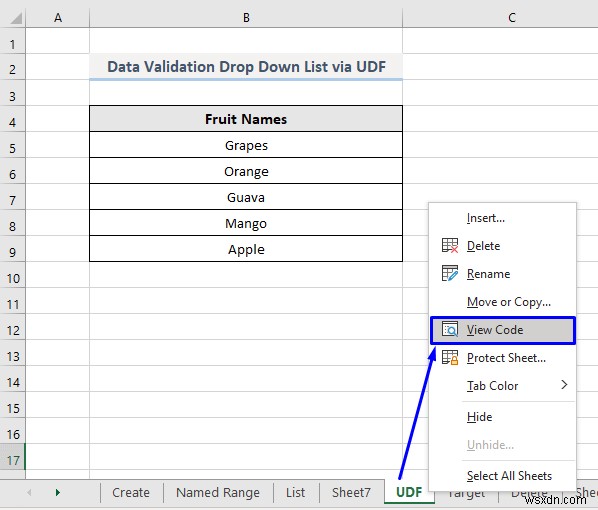Select the 'Guava' cell
The height and width of the screenshot is (510, 598).
pyautogui.click(x=246, y=197)
